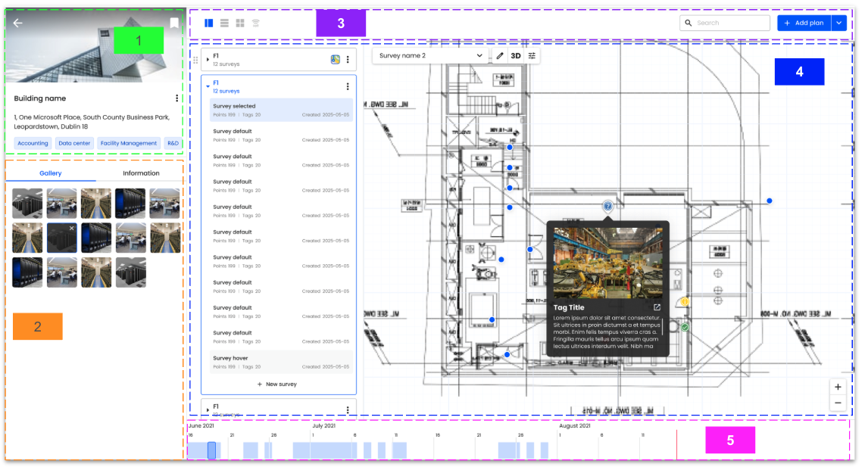The width and height of the screenshot is (868, 470).
Task: Zoom in on the floor plan
Action: pyautogui.click(x=838, y=387)
